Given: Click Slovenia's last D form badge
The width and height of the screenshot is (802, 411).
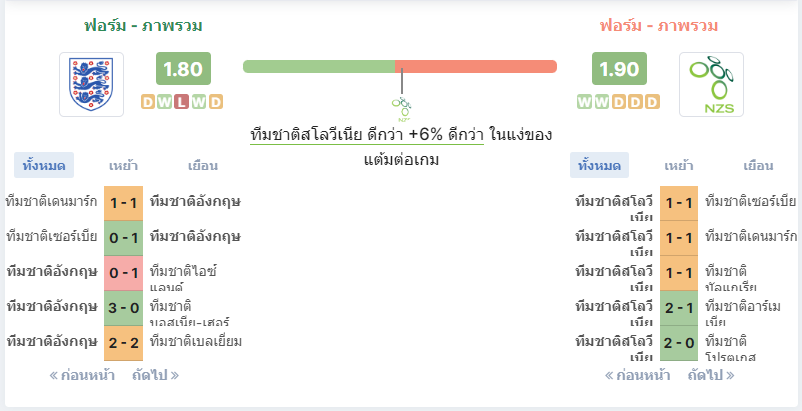Looking at the screenshot, I should coord(652,102).
